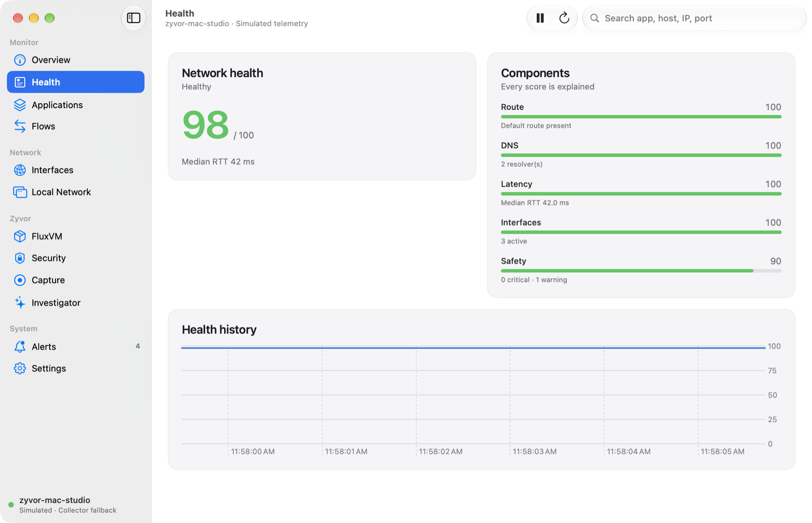Click the Components heading
The width and height of the screenshot is (812, 523).
tap(535, 73)
